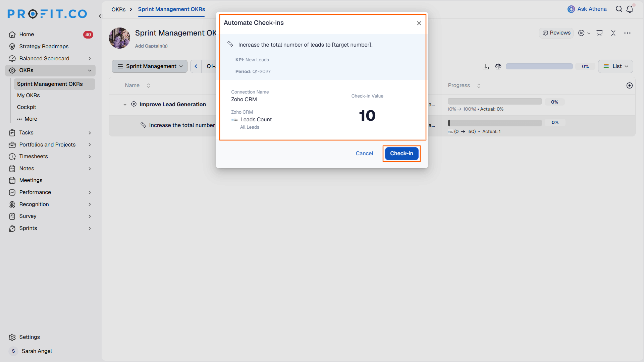The width and height of the screenshot is (644, 362).
Task: Open the notifications bell
Action: (630, 9)
